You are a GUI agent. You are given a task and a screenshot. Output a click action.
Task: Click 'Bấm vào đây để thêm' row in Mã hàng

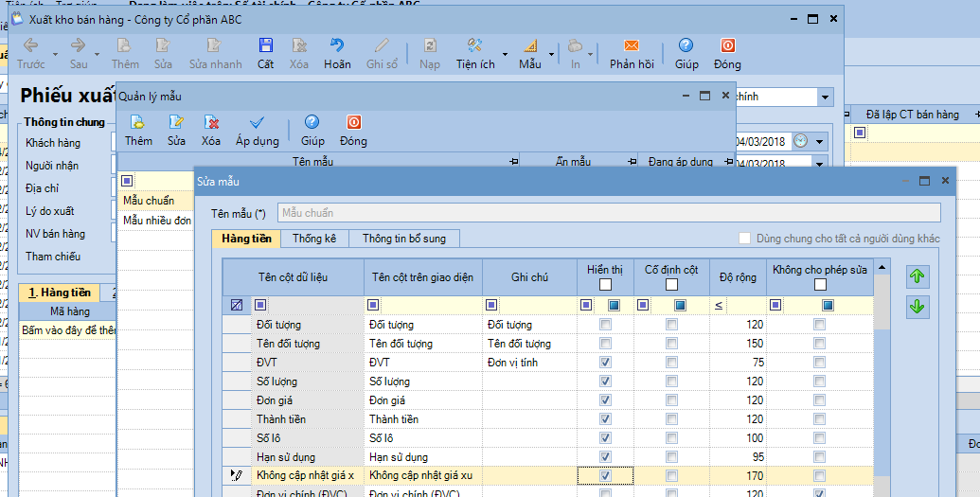[68, 330]
